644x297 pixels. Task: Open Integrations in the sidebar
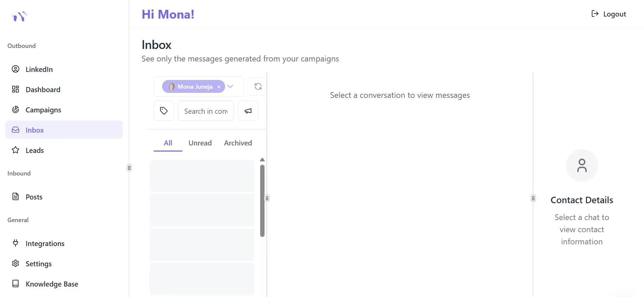coord(45,243)
